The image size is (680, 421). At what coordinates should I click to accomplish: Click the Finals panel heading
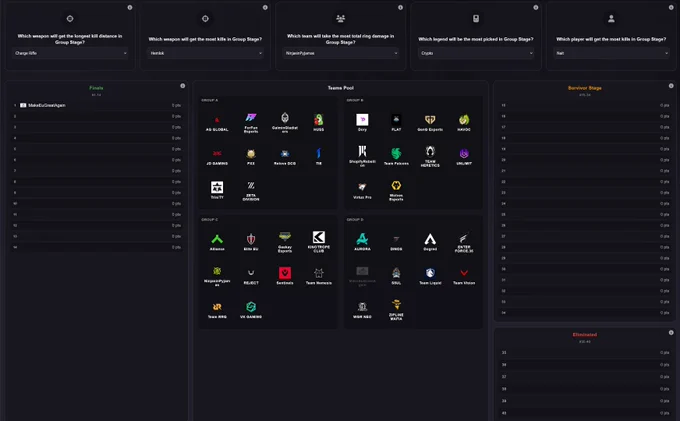coord(96,88)
